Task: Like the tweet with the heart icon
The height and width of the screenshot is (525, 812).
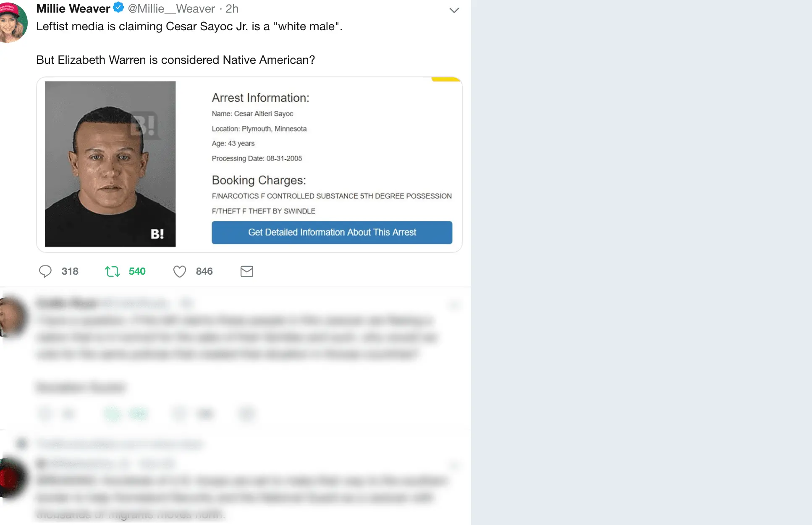Action: (180, 272)
